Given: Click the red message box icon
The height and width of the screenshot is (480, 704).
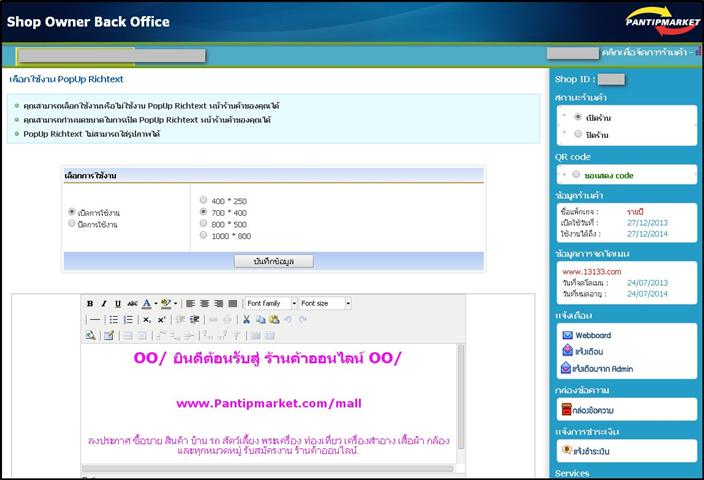Looking at the screenshot, I should coord(566,410).
